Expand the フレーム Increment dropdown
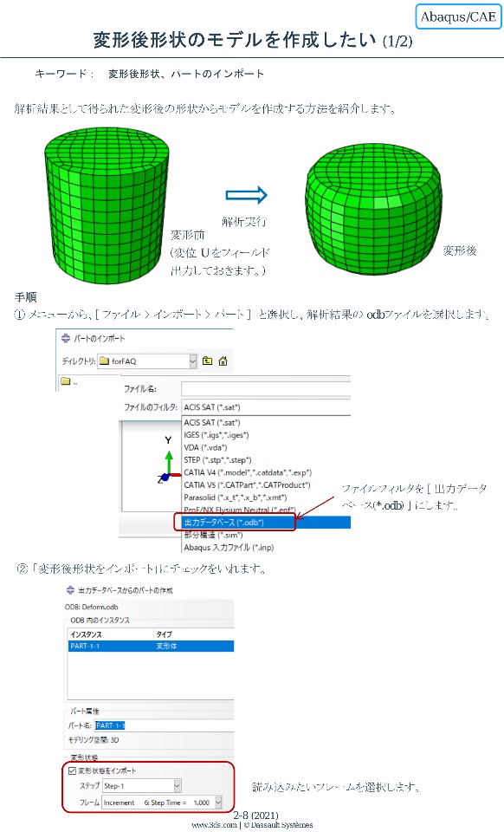 [218, 803]
